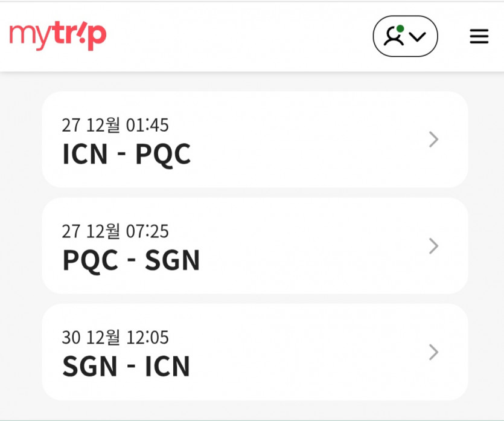The height and width of the screenshot is (421, 504).
Task: Click the arrow on PQC - SGN card
Action: [433, 246]
